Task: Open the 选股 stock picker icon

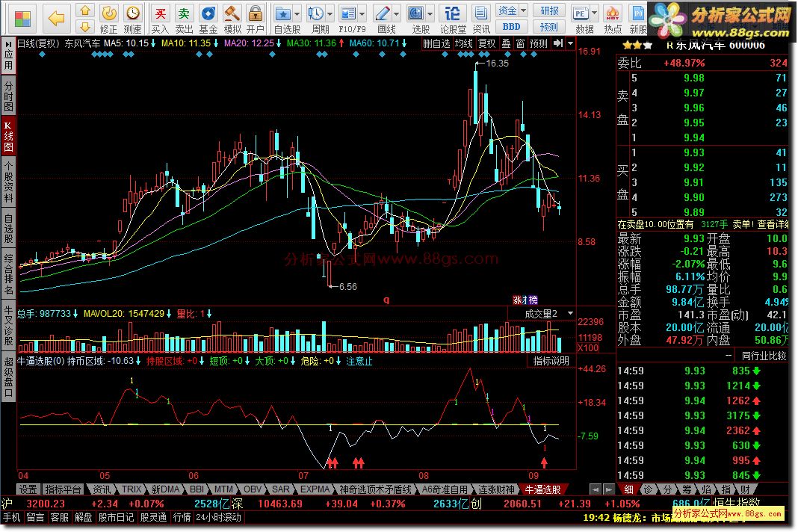Action: pos(416,13)
